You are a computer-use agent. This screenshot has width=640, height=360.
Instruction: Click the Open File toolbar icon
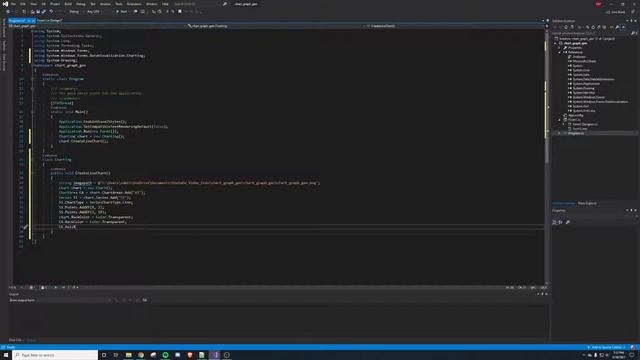click(32, 12)
